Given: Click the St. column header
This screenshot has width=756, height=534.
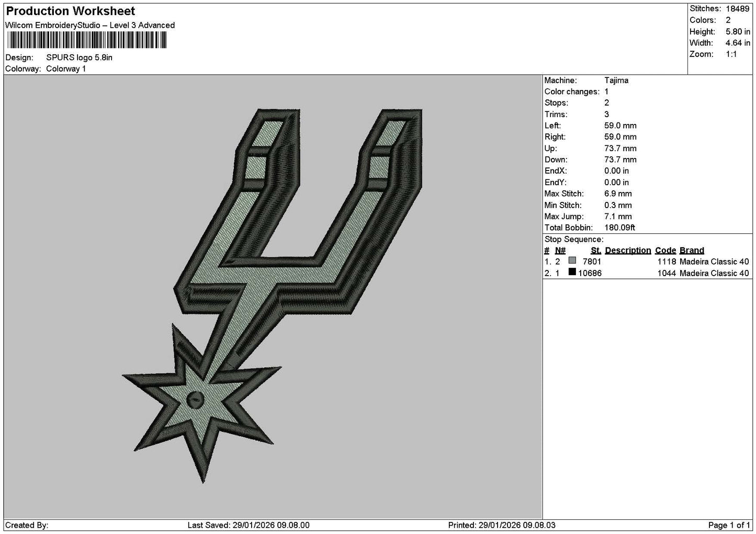Looking at the screenshot, I should (596, 251).
